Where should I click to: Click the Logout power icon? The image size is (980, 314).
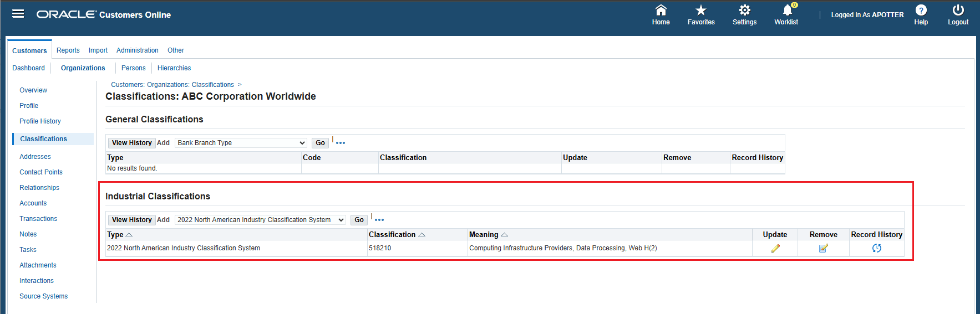958,11
